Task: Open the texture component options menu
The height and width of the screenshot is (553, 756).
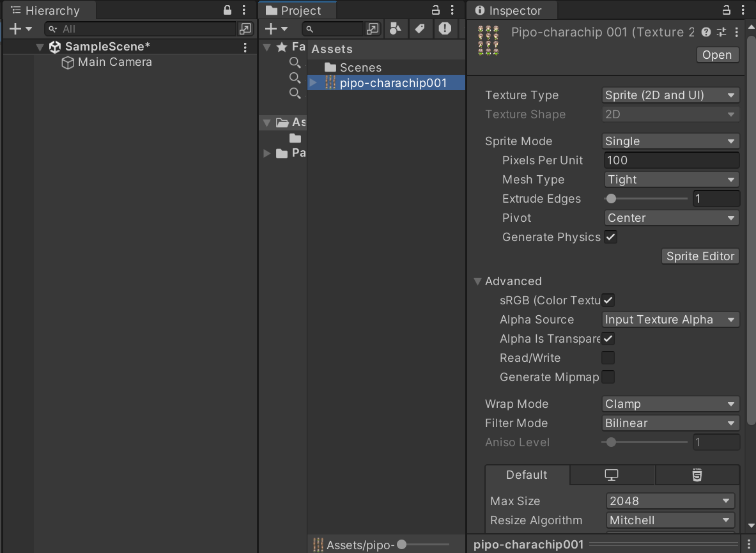Action: pos(736,33)
